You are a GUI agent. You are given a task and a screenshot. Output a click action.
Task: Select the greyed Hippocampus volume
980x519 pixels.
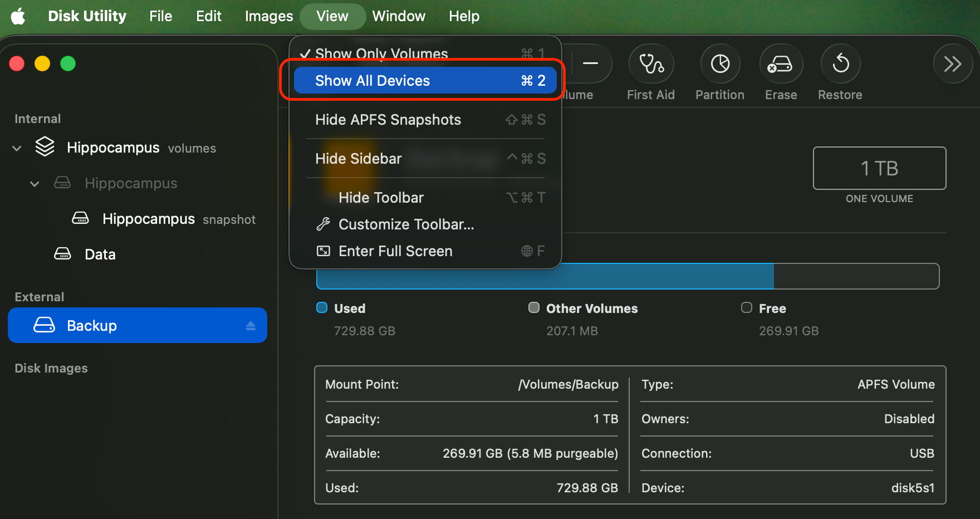pyautogui.click(x=138, y=183)
